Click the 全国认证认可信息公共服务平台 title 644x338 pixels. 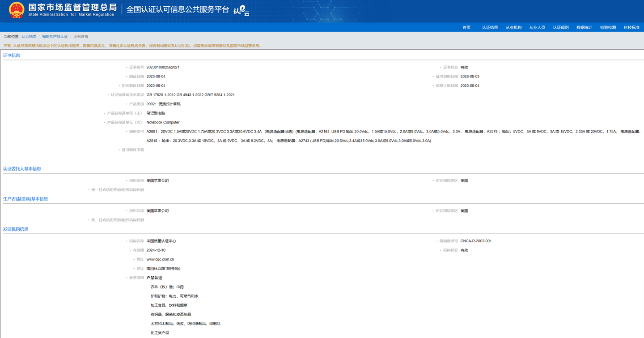(x=178, y=9)
